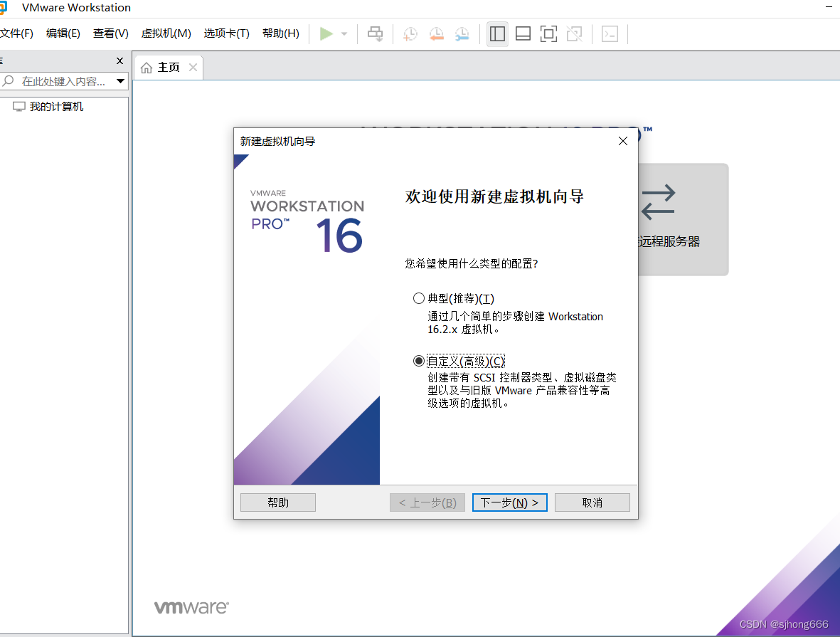Click the 下一步(N) button
This screenshot has width=840, height=637.
coord(509,502)
